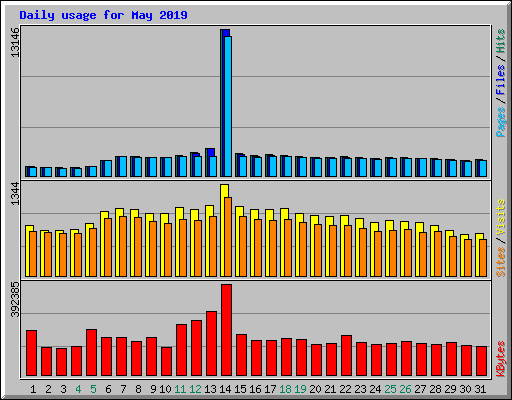Image resolution: width=512 pixels, height=400 pixels.
Task: Select the cyan Pages bar for day 31
Action: tap(483, 168)
